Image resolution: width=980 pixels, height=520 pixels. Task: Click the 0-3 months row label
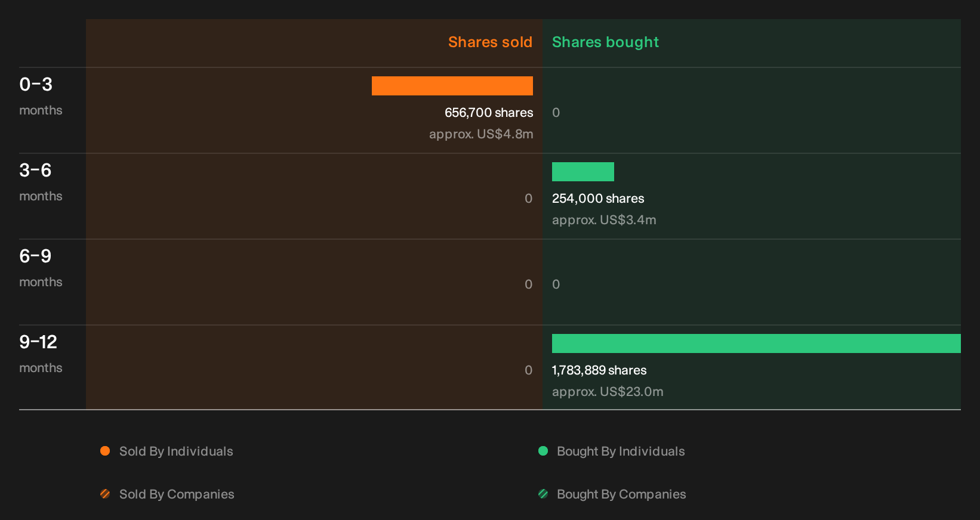(41, 97)
